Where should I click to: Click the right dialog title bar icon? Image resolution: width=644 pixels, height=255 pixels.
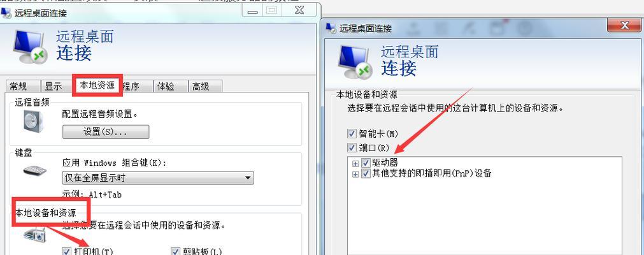coord(331,28)
